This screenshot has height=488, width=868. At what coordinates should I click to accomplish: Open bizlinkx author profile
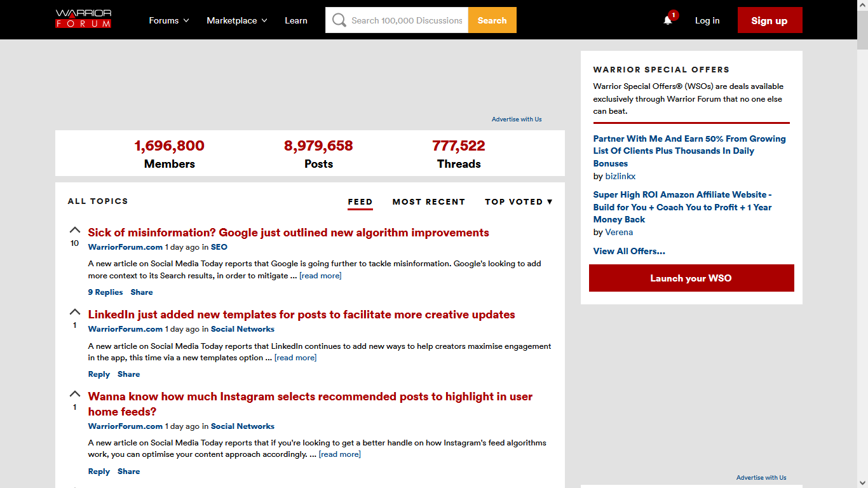point(620,177)
